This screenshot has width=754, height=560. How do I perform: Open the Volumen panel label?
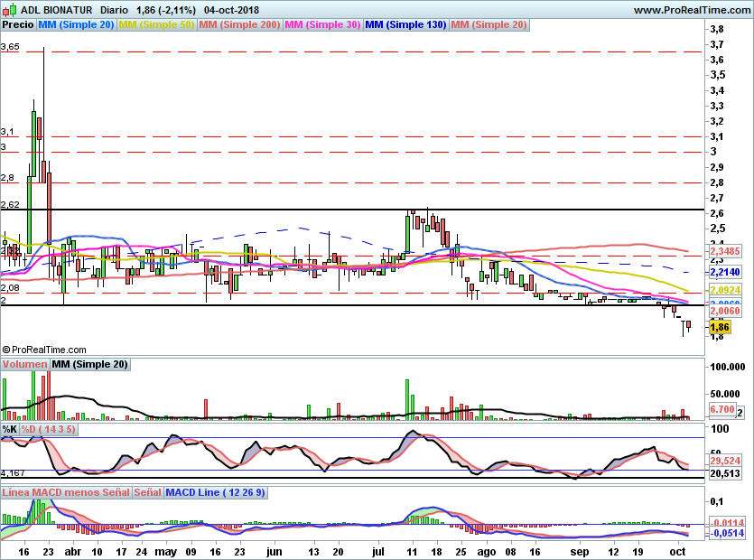click(x=24, y=364)
